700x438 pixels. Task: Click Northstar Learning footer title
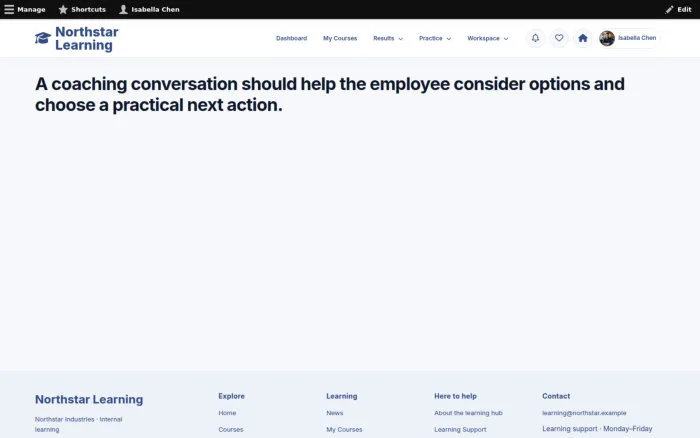(89, 399)
